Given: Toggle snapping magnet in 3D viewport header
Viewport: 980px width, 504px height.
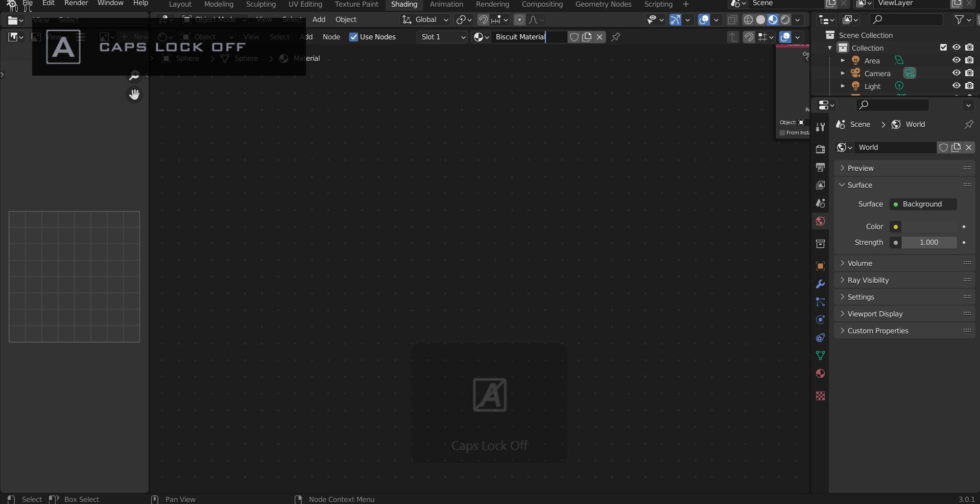Looking at the screenshot, I should [x=483, y=20].
